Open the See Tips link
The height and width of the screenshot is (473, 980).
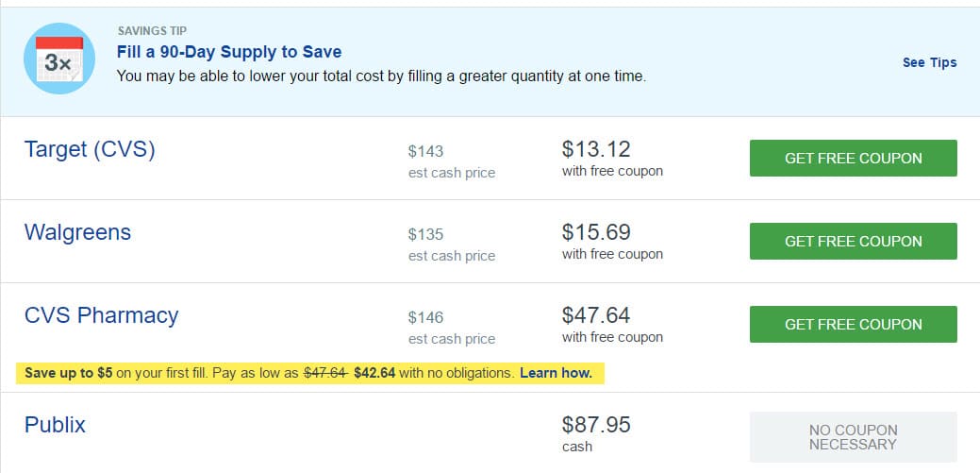tap(929, 62)
